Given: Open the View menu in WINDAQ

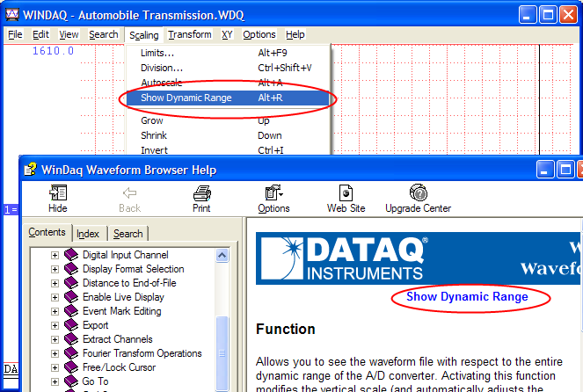Looking at the screenshot, I should click(69, 34).
